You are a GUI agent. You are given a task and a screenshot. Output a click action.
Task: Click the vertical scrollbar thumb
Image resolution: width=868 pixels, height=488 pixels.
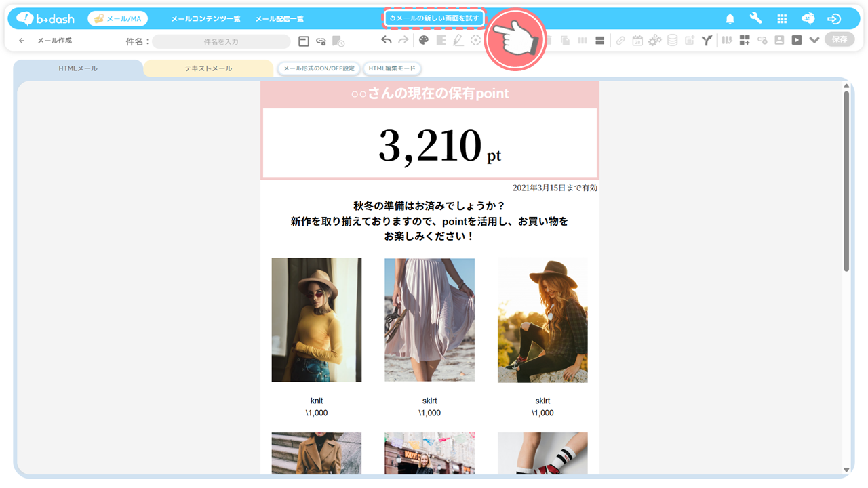pyautogui.click(x=846, y=180)
